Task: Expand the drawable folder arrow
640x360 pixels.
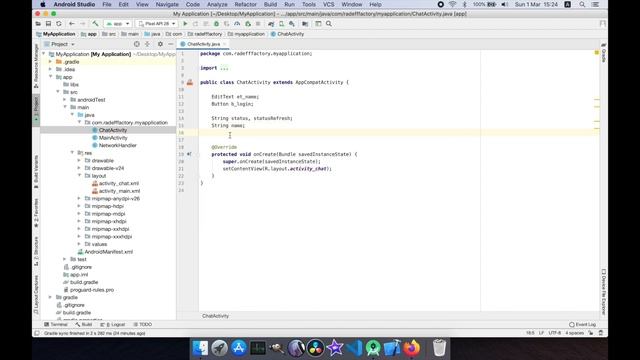Action: click(x=79, y=160)
